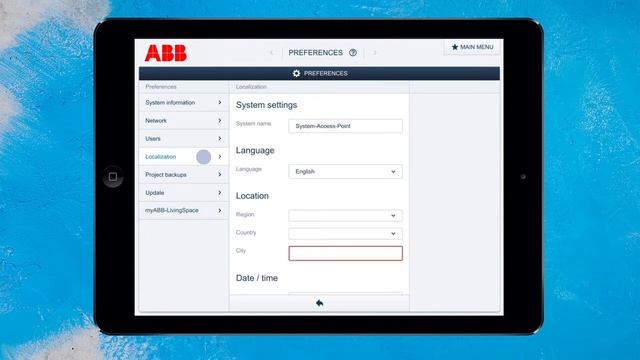
Task: Open the Region dropdown
Action: pos(345,216)
